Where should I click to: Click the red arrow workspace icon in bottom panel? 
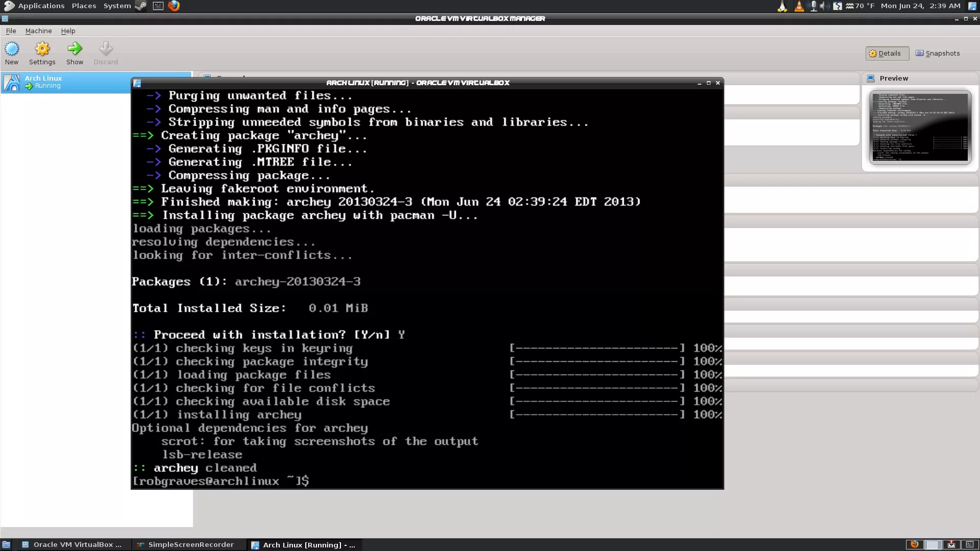tap(951, 544)
